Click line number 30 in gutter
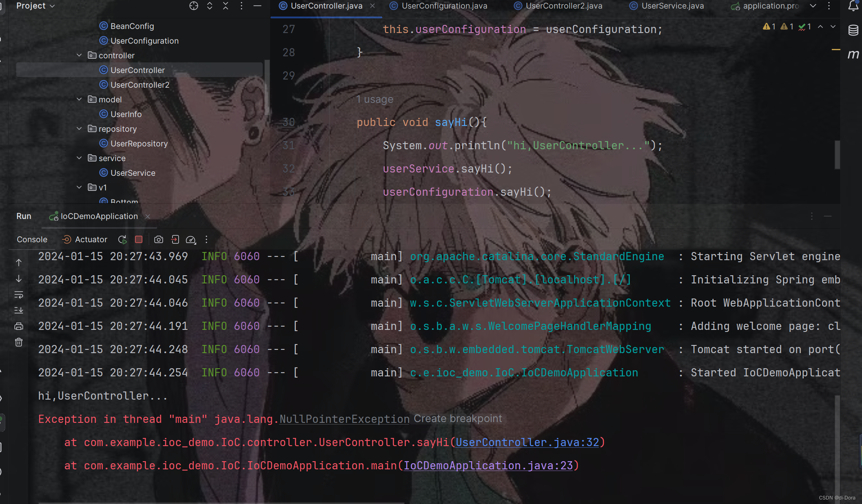The width and height of the screenshot is (862, 504). (288, 122)
